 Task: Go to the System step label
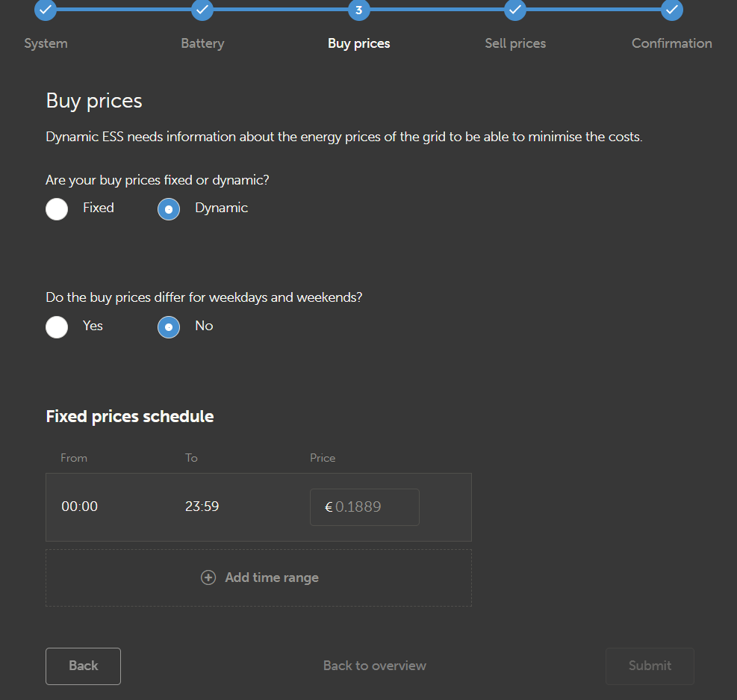coord(46,43)
